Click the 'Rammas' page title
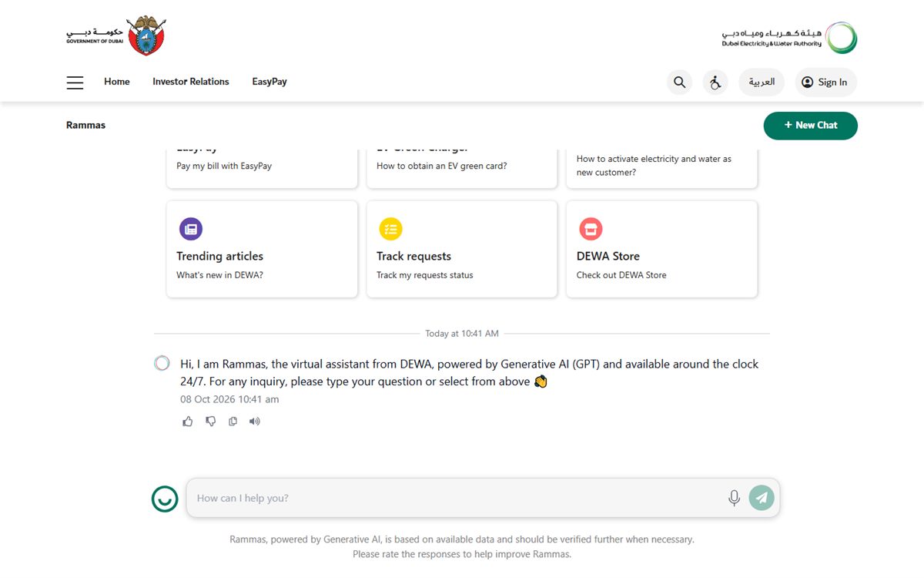 85,125
